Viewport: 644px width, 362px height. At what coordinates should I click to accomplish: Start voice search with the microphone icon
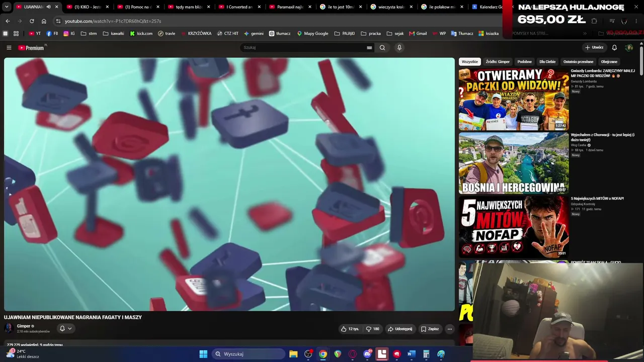(399, 48)
